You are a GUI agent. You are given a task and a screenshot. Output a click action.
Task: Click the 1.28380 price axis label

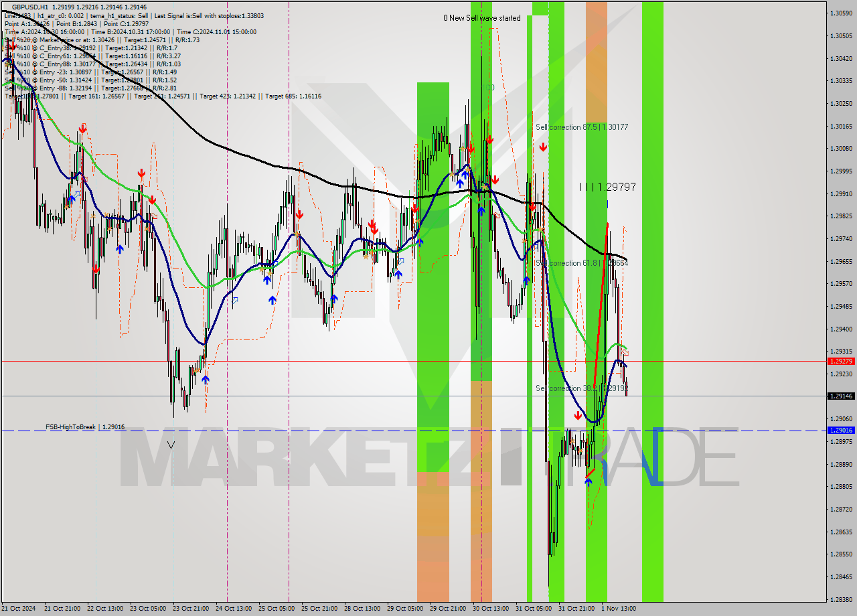pyautogui.click(x=841, y=599)
